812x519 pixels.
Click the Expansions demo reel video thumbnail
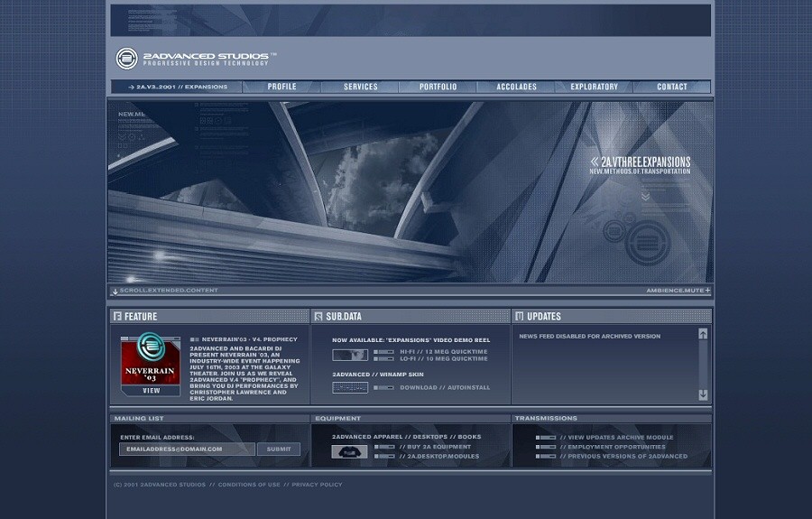pos(350,355)
